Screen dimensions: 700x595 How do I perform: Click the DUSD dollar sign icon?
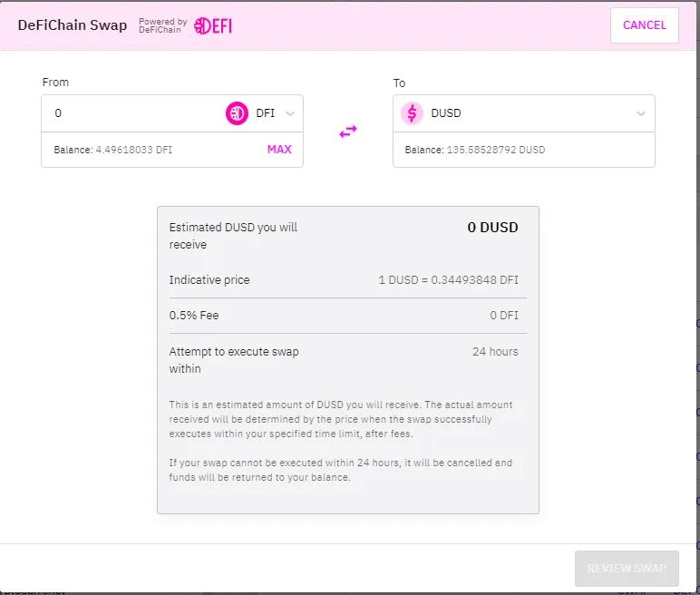pyautogui.click(x=412, y=113)
